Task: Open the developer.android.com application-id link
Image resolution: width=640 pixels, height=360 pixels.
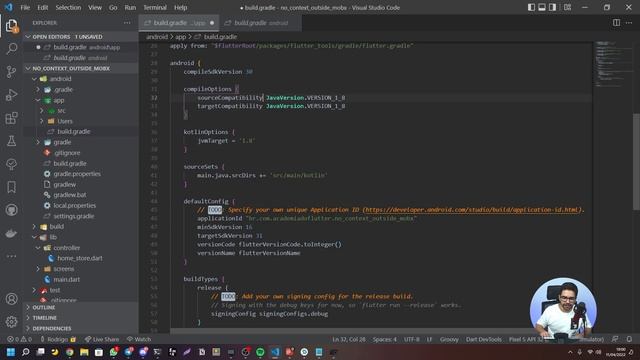Action: 472,210
